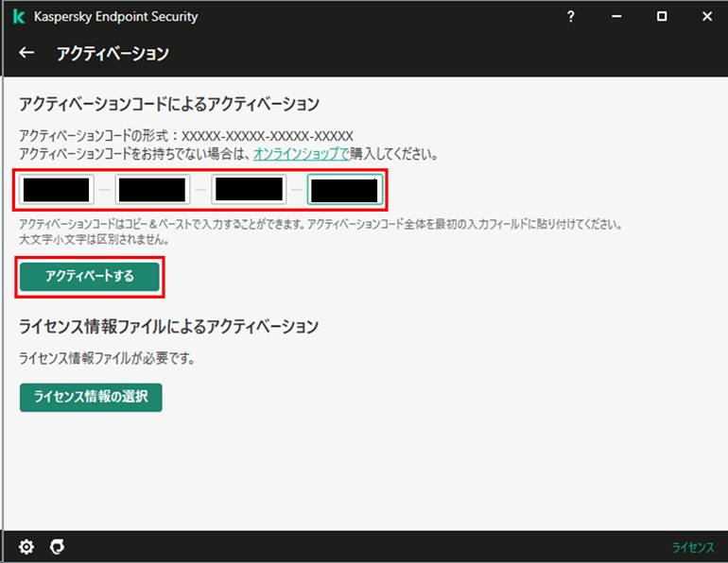Click the Kaspersky logo in title bar

[19, 17]
